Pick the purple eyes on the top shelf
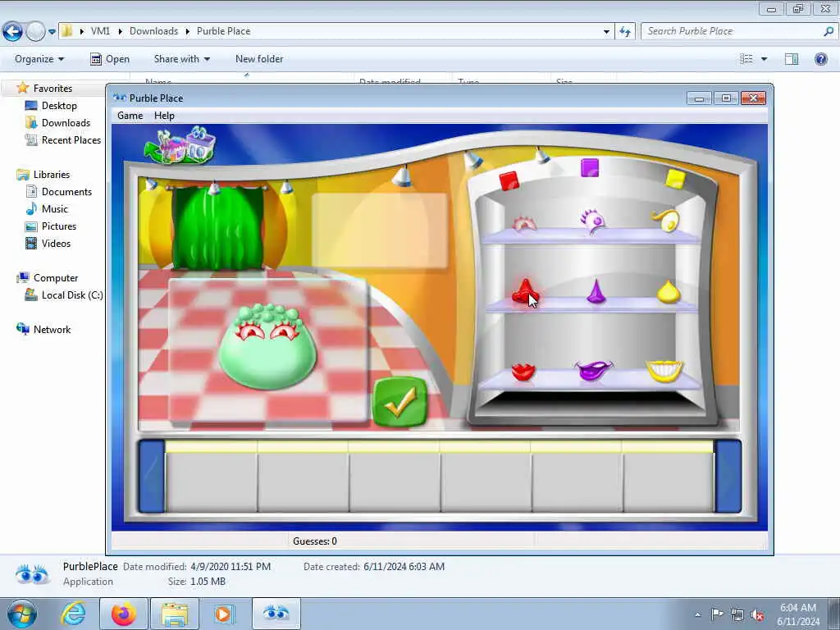The height and width of the screenshot is (630, 840). 592,220
